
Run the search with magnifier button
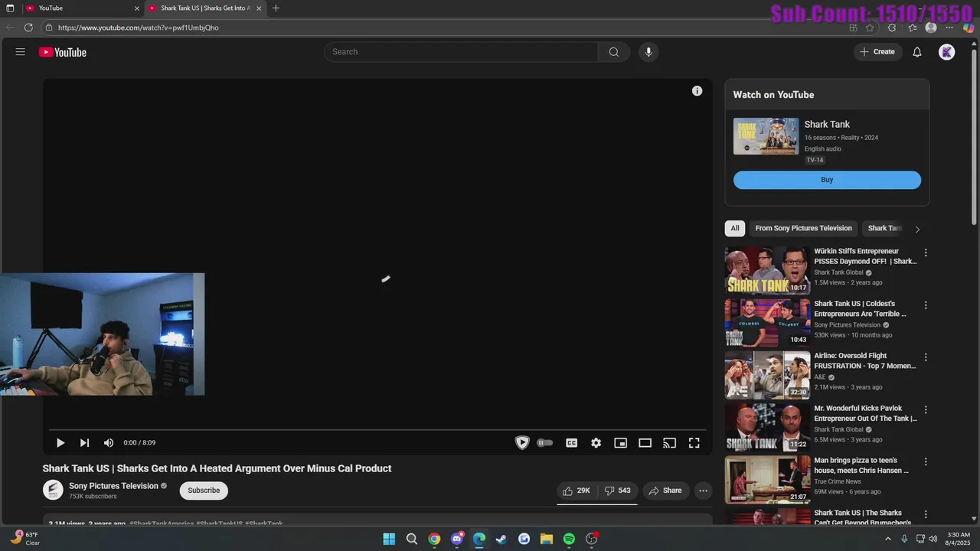point(614,52)
